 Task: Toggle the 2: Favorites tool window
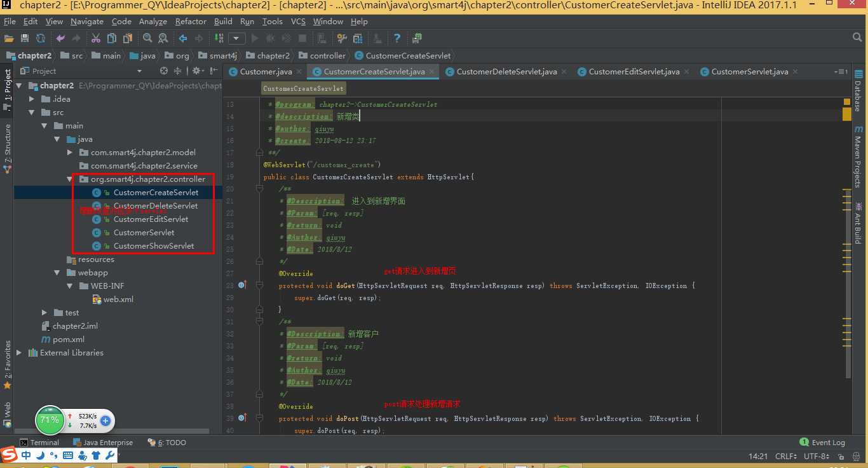pyautogui.click(x=7, y=364)
